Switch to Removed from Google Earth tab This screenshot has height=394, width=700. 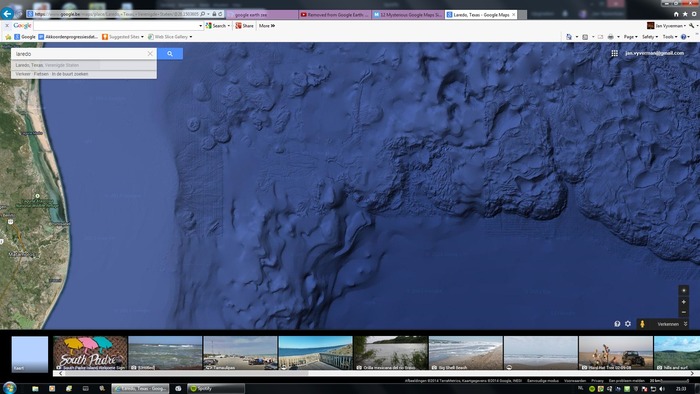334,15
